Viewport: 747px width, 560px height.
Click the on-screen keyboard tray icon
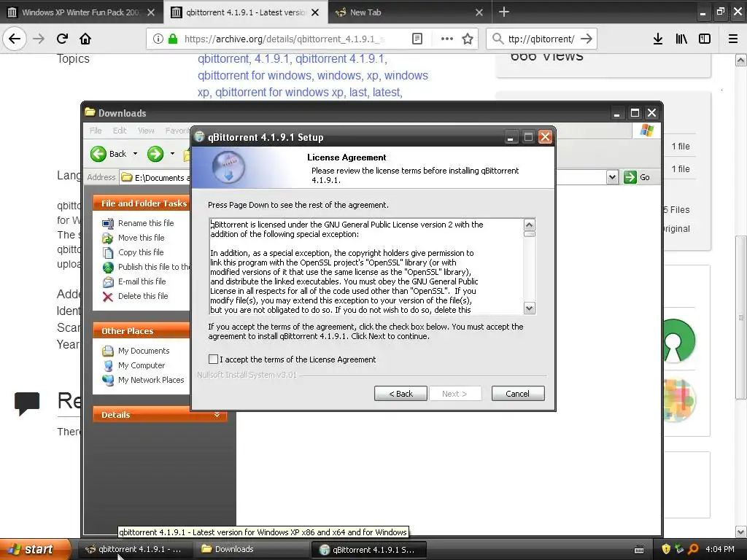tap(639, 550)
